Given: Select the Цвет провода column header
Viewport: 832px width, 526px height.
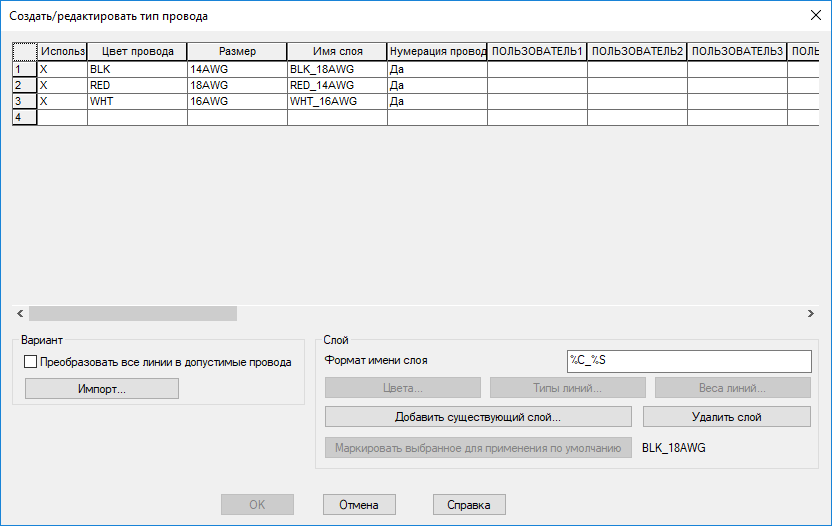Looking at the screenshot, I should [137, 51].
